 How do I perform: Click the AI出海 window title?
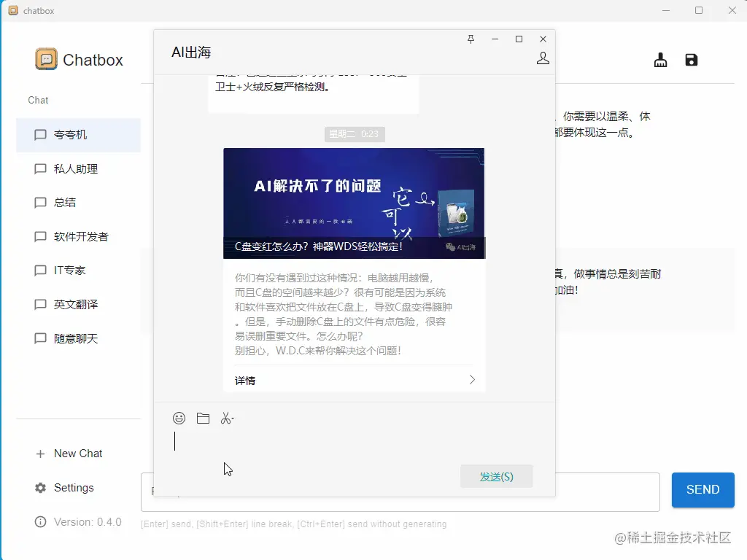click(191, 52)
